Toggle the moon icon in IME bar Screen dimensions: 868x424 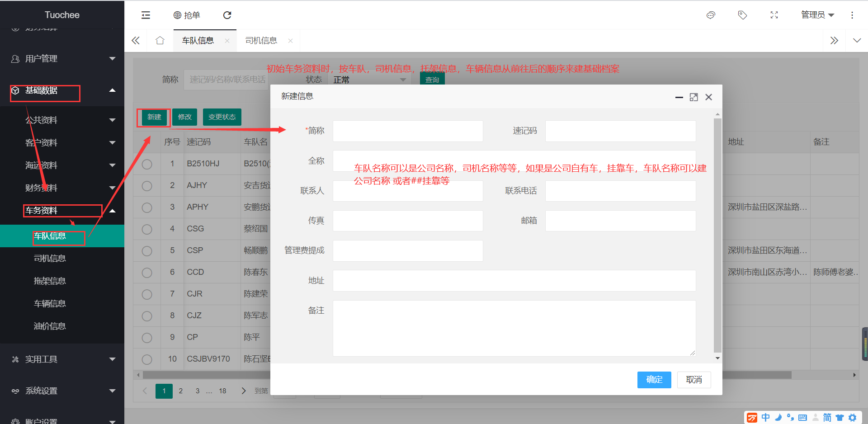[778, 418]
